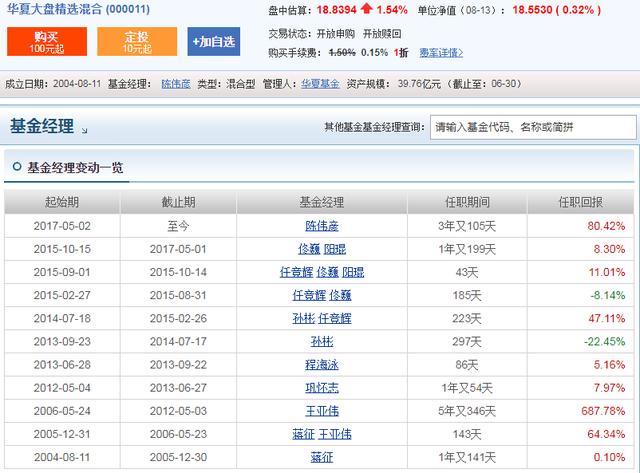
Task: Click the end date 2012-05-03
Action: (x=178, y=411)
